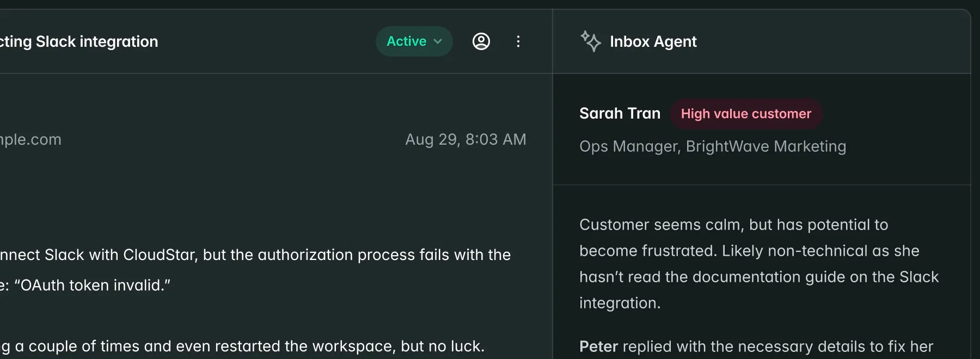
Task: Select the Slack integration conversation title
Action: point(79,41)
